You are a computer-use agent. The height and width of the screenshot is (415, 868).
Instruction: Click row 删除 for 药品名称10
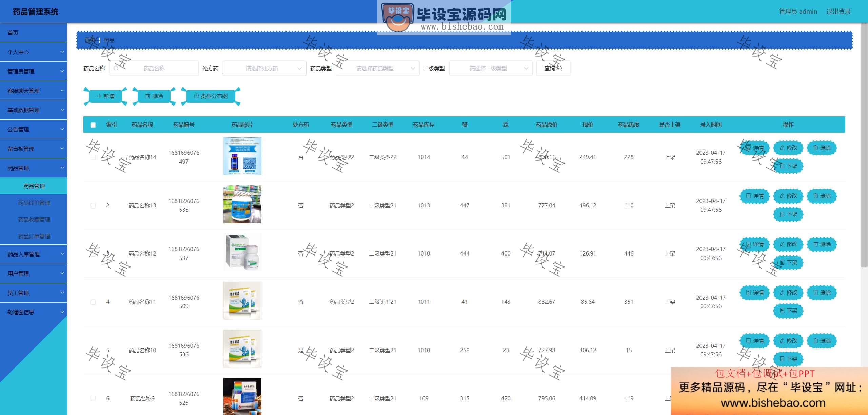pyautogui.click(x=822, y=341)
